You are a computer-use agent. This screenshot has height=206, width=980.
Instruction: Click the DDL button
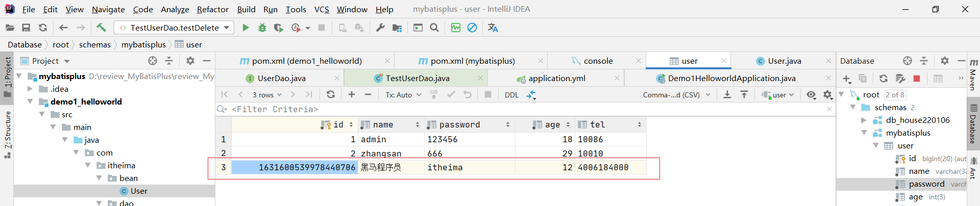click(x=511, y=95)
